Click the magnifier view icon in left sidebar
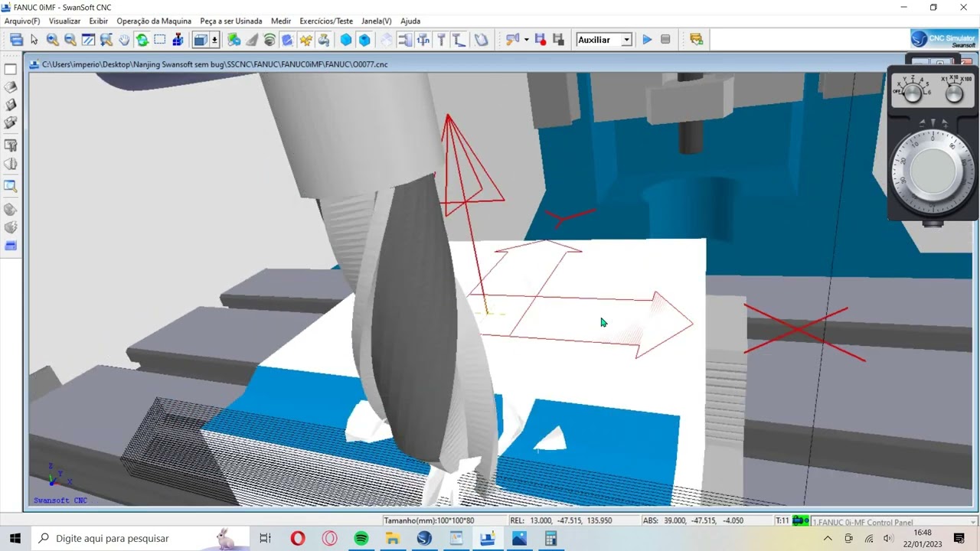The height and width of the screenshot is (551, 980). click(x=11, y=185)
